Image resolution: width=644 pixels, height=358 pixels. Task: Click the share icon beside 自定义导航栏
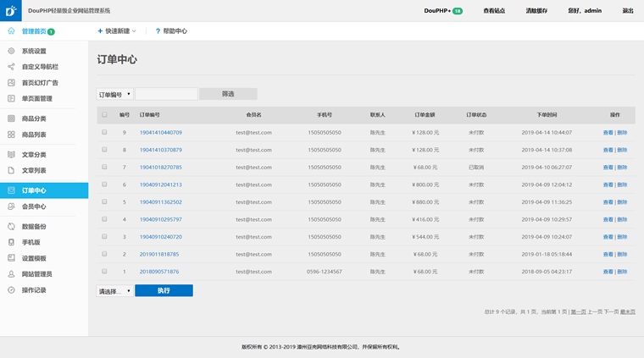click(x=11, y=66)
